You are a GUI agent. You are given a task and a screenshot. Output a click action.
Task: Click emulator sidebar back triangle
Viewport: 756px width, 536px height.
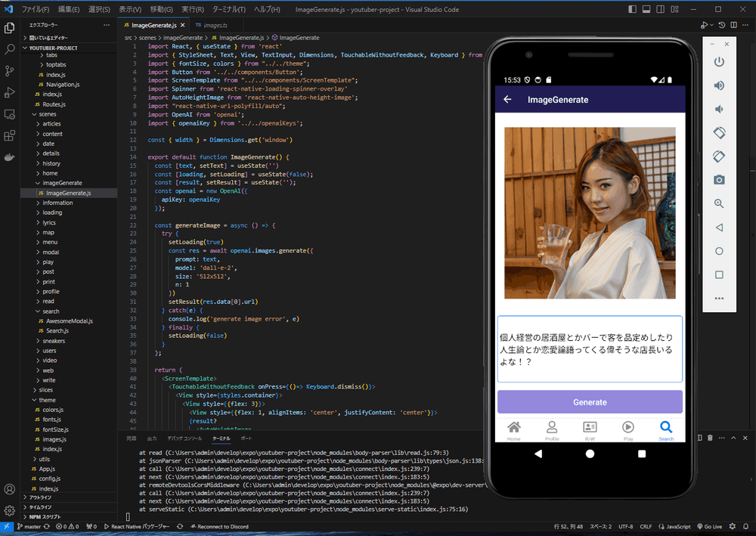point(719,228)
